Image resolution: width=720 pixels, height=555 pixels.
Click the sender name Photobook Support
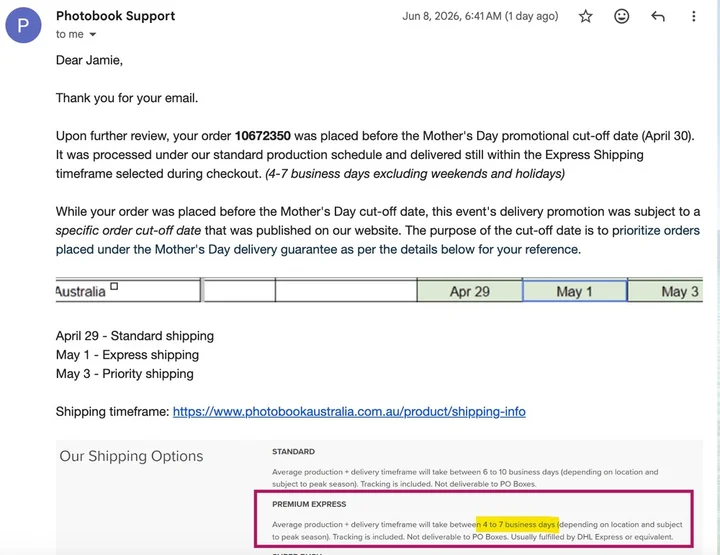[115, 16]
